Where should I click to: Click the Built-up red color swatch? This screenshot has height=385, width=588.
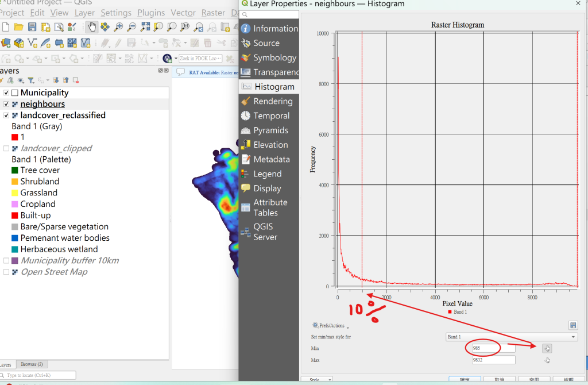coord(14,215)
